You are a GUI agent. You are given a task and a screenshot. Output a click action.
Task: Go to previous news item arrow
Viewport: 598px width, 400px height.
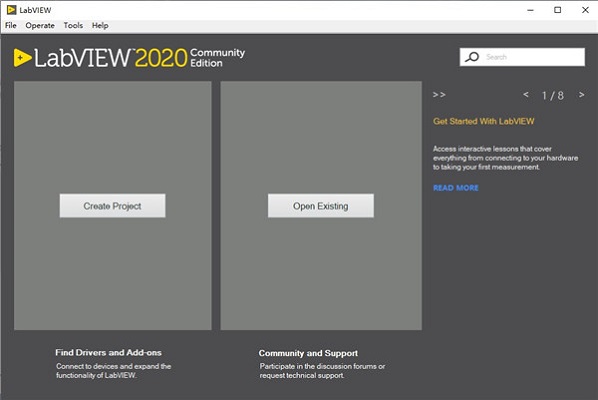pos(526,94)
